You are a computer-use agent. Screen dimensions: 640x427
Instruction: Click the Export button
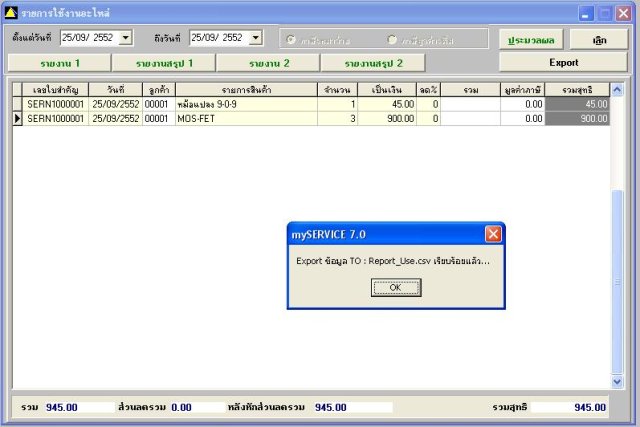[x=563, y=62]
